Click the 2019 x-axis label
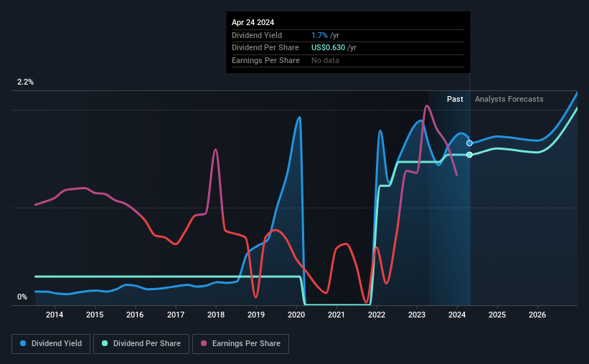Image resolution: width=589 pixels, height=364 pixels. (256, 315)
